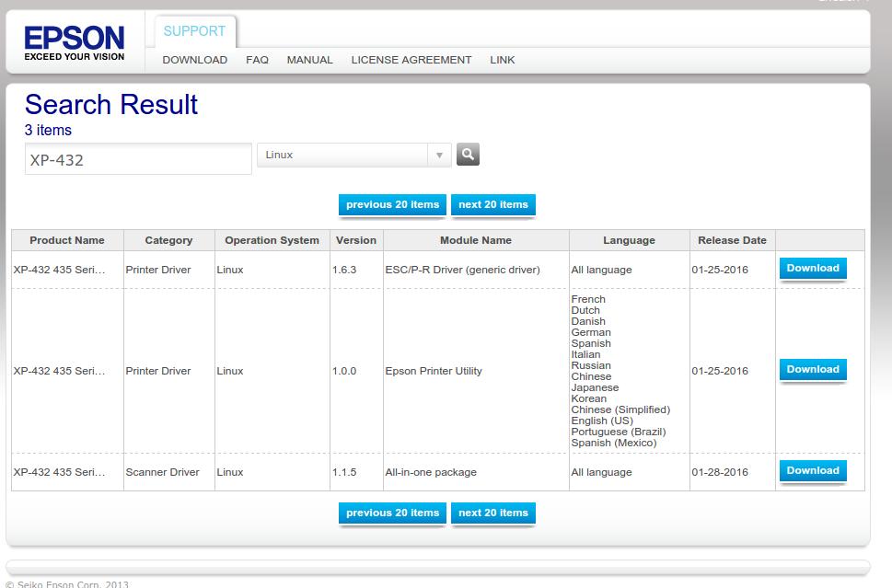Click top 'next 20 items' button
892x588 pixels.
click(x=493, y=204)
